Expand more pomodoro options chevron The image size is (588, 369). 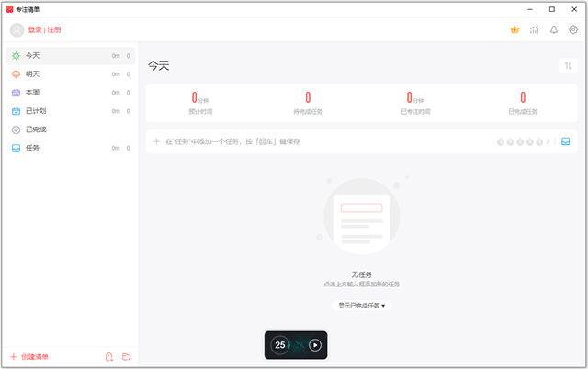[548, 141]
